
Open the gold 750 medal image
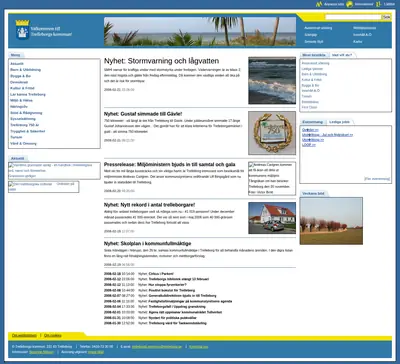tap(272, 133)
